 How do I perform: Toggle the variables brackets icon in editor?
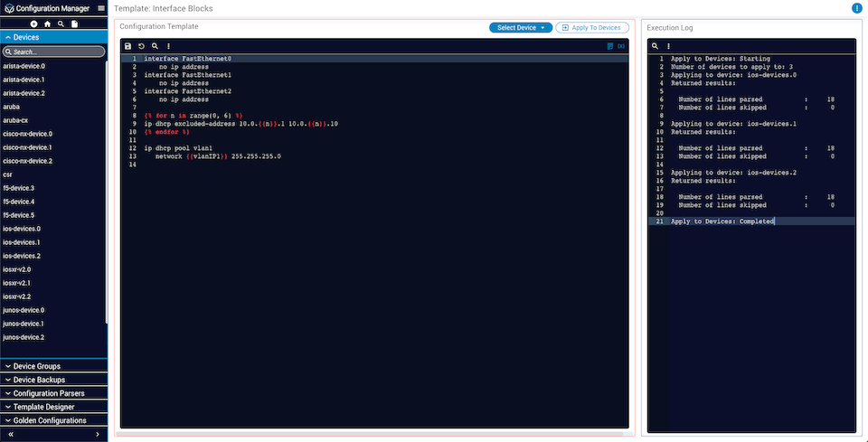pos(621,45)
